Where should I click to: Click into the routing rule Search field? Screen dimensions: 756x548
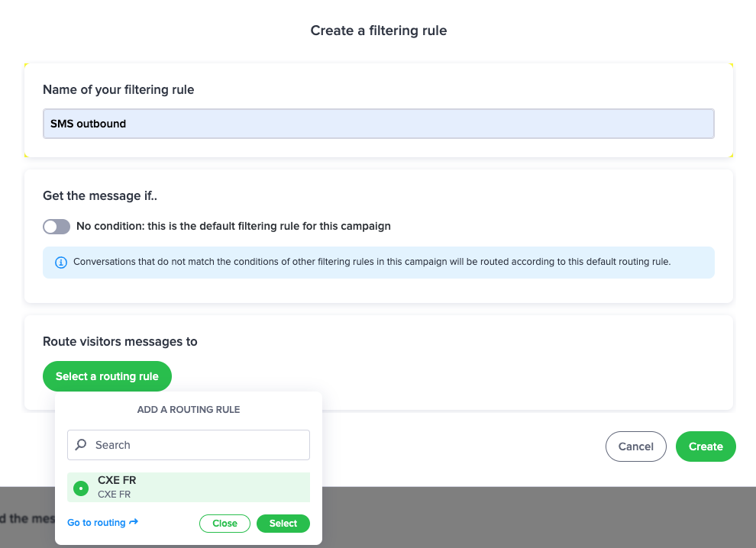coord(189,445)
